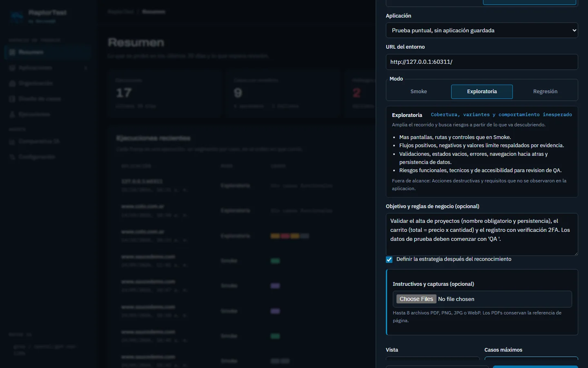Open Diseño de casos in the sidebar

(x=47, y=99)
